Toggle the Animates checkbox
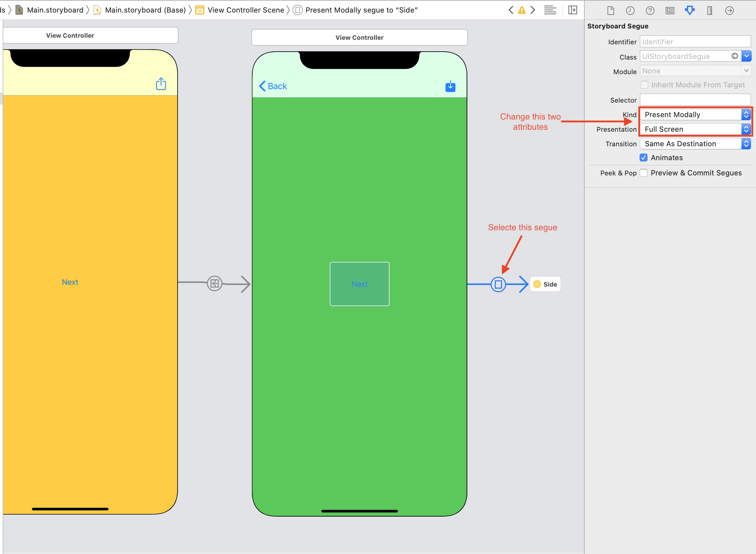Screen dimensions: 756x554 644,157
